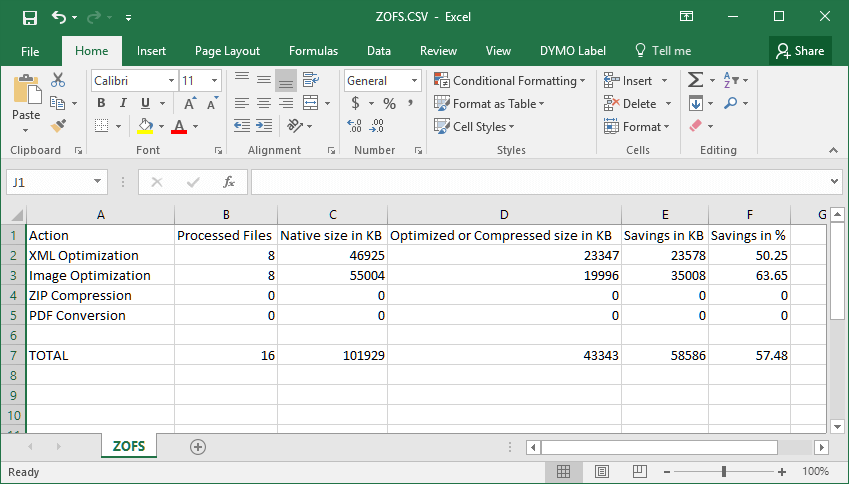849x484 pixels.
Task: Click the AutoSum sigma icon
Action: point(695,81)
